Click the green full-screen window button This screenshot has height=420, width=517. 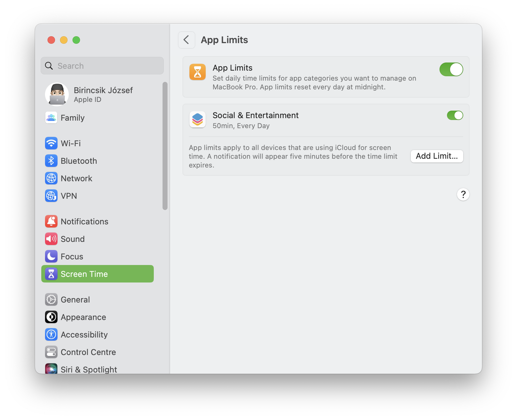76,40
